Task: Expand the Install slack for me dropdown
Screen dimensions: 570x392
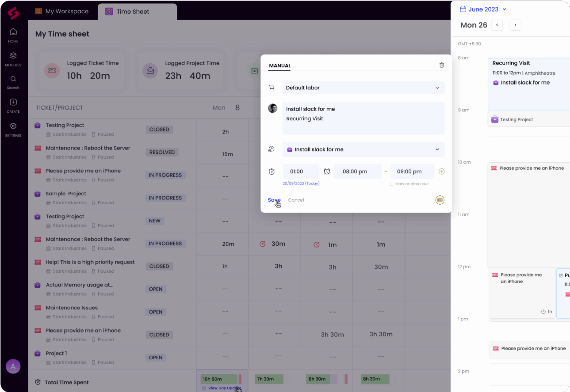Action: click(x=363, y=150)
